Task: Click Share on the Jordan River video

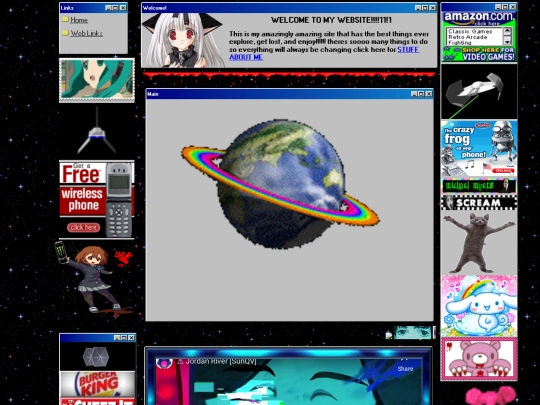Action: coord(405,368)
